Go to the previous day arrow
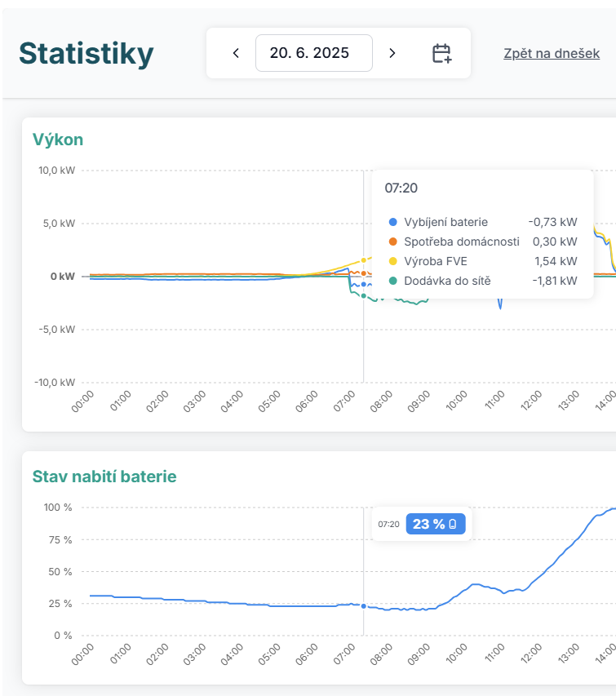 (236, 53)
